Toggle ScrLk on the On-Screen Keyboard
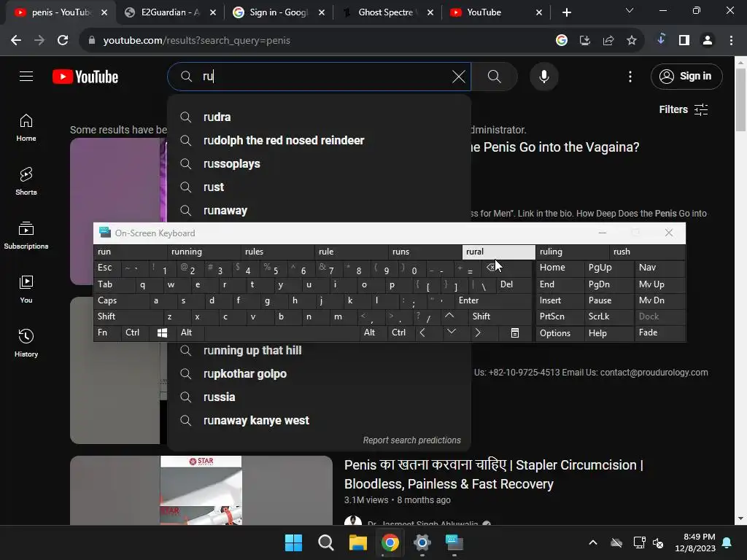The height and width of the screenshot is (560, 747). coord(608,316)
